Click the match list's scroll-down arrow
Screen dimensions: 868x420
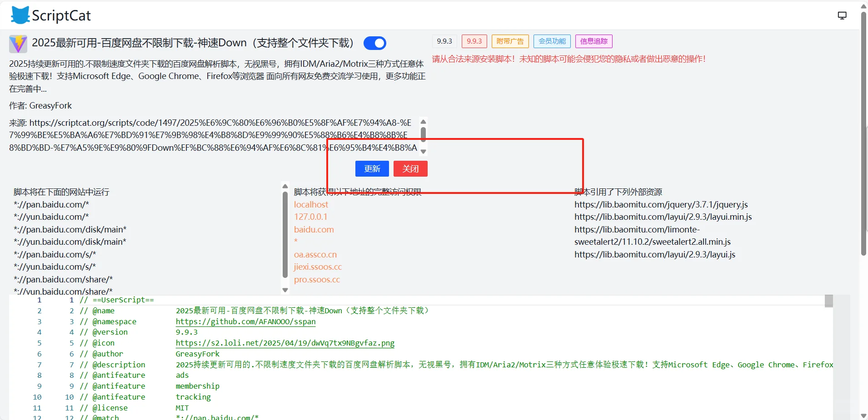285,290
